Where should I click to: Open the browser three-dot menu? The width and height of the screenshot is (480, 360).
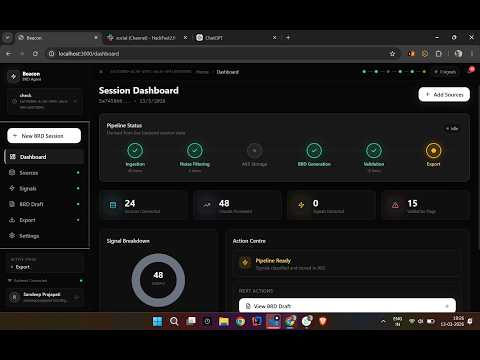click(472, 53)
